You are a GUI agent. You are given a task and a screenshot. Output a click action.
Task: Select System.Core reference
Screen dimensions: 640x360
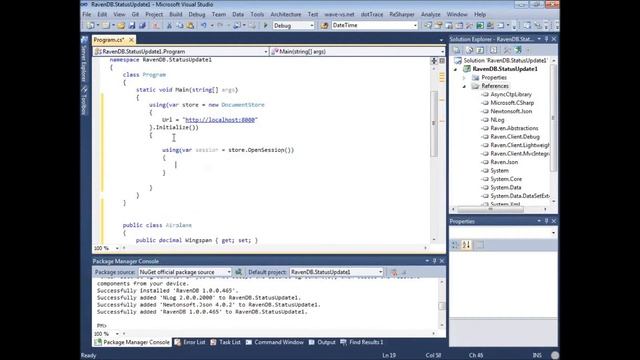pos(506,179)
